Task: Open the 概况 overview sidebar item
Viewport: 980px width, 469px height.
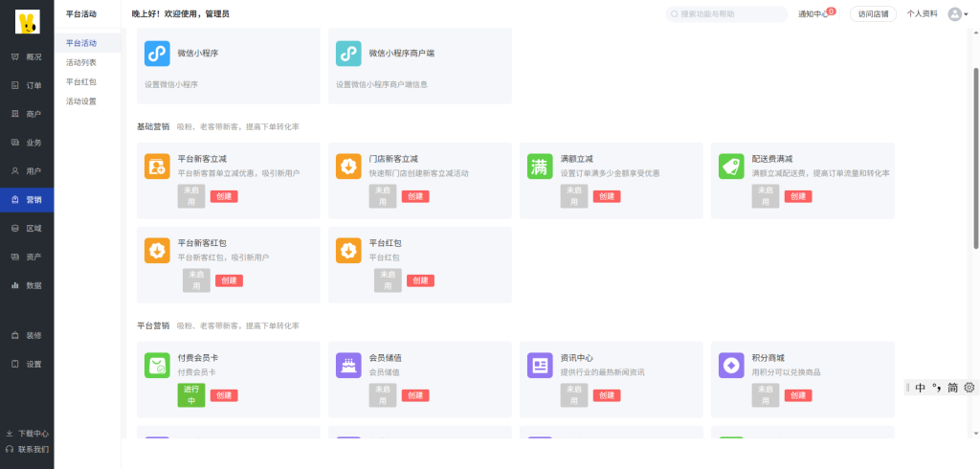Action: coord(27,56)
